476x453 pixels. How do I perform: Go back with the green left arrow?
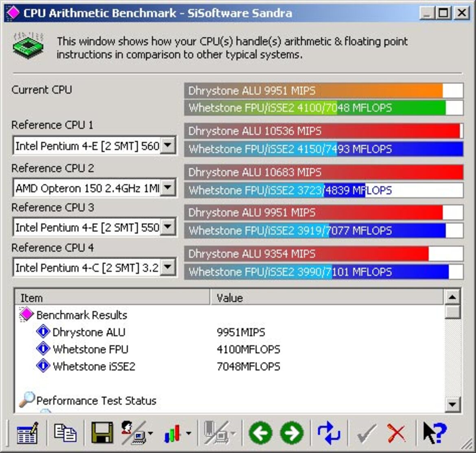pyautogui.click(x=260, y=433)
